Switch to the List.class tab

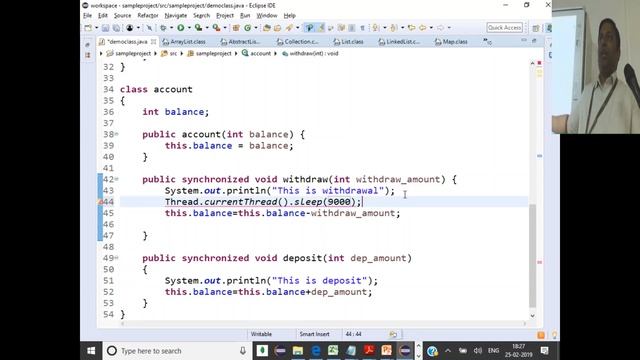pos(349,42)
